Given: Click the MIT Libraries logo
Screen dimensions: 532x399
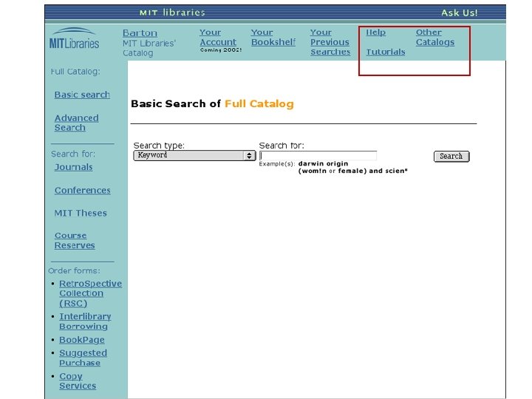Looking at the screenshot, I should tap(74, 38).
